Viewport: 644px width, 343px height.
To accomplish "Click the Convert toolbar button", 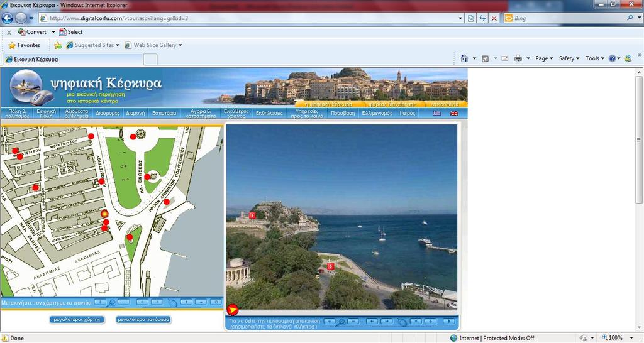I will (32, 32).
